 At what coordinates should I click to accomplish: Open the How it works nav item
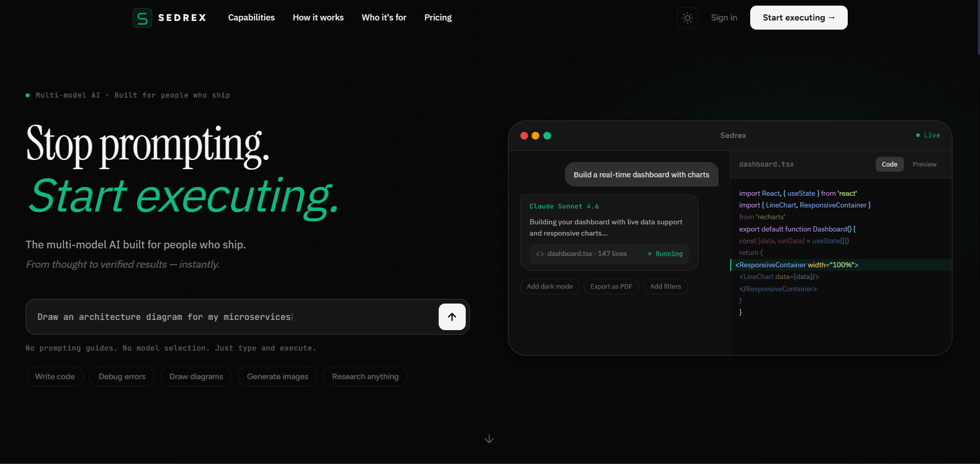[318, 17]
